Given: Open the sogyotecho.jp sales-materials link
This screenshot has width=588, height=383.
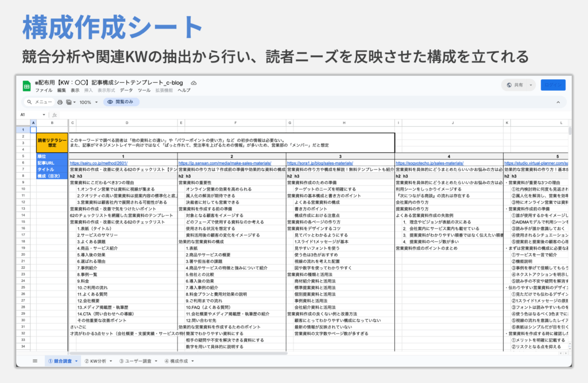Looking at the screenshot, I should tap(430, 163).
